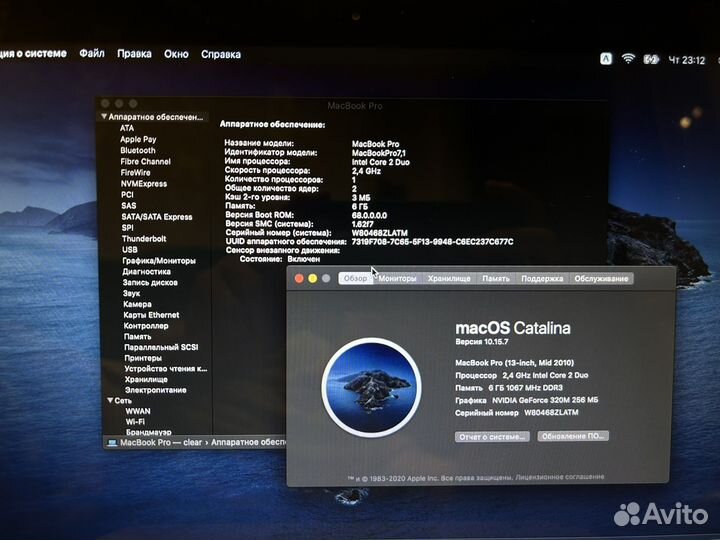Select Thunderbolt in the sidebar
This screenshot has width=720, height=540.
coord(144,239)
